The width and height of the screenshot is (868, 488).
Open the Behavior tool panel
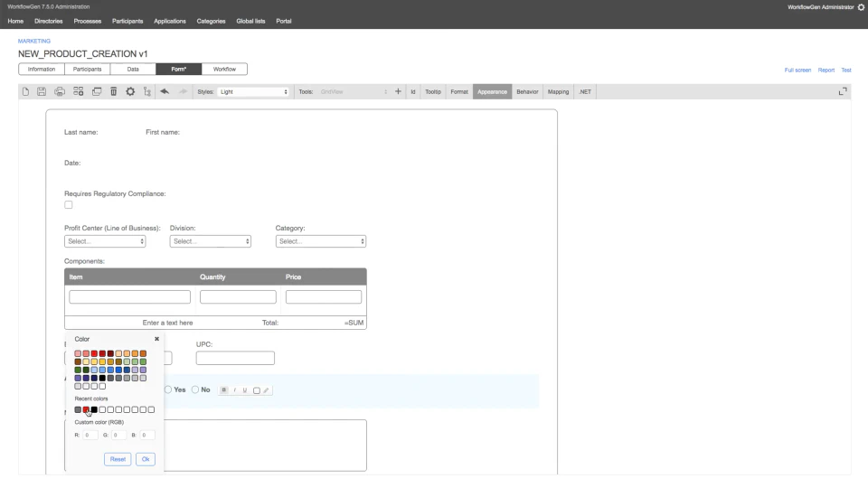coord(527,92)
